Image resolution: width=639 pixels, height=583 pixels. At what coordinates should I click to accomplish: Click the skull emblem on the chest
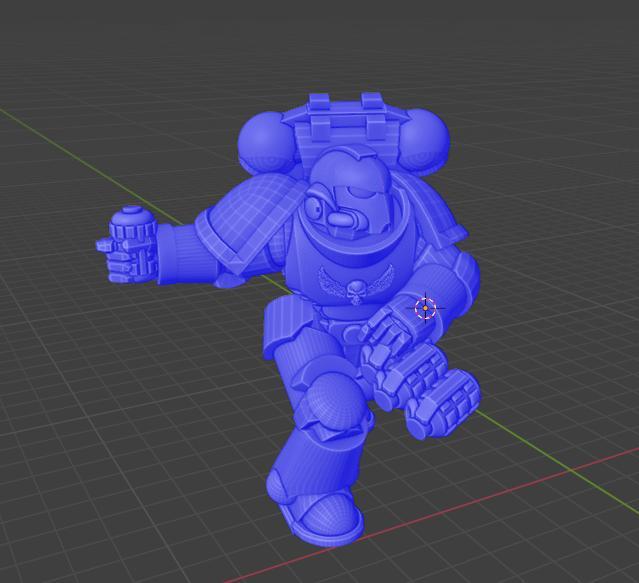coord(355,292)
